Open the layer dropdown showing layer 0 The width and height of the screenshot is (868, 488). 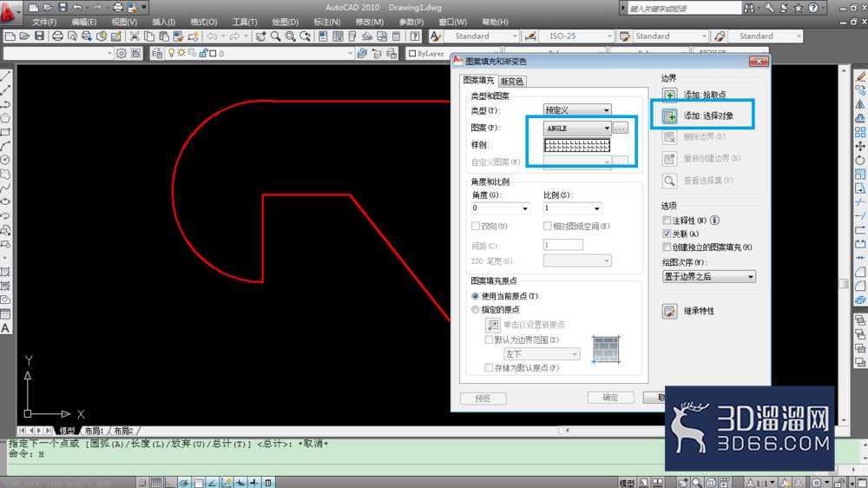(x=259, y=53)
